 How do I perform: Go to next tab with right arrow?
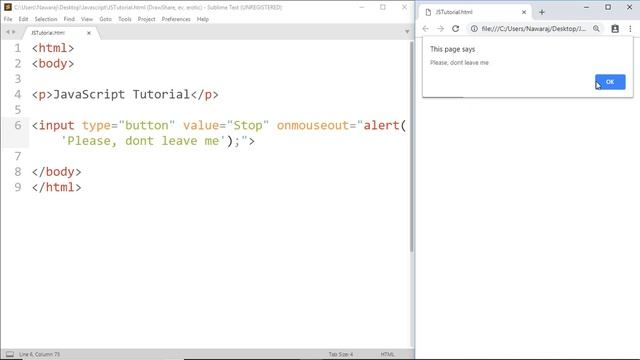pos(14,32)
